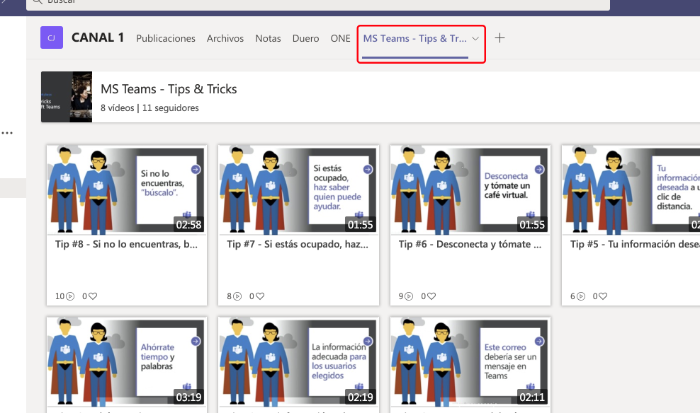Play Tip #5 video thumbnail

coord(631,189)
